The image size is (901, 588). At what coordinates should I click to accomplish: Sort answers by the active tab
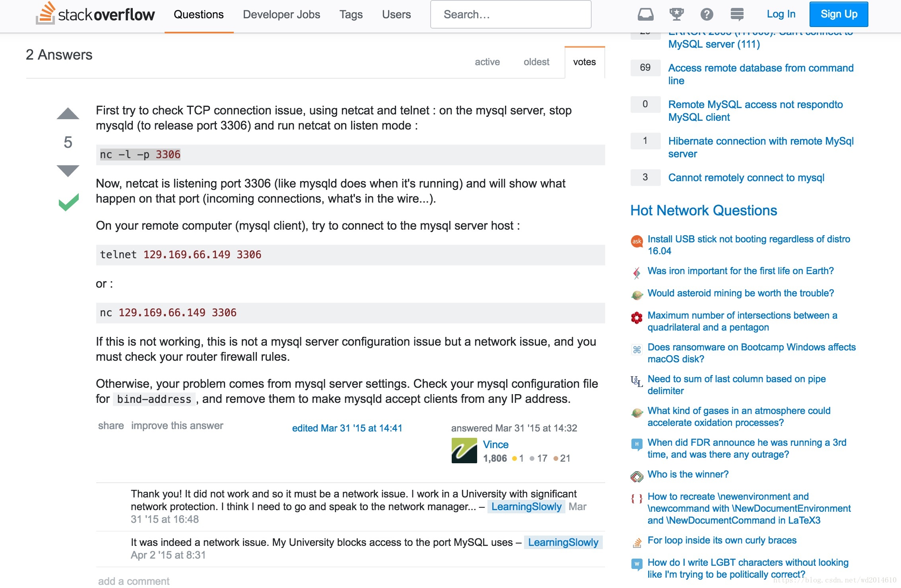(487, 62)
